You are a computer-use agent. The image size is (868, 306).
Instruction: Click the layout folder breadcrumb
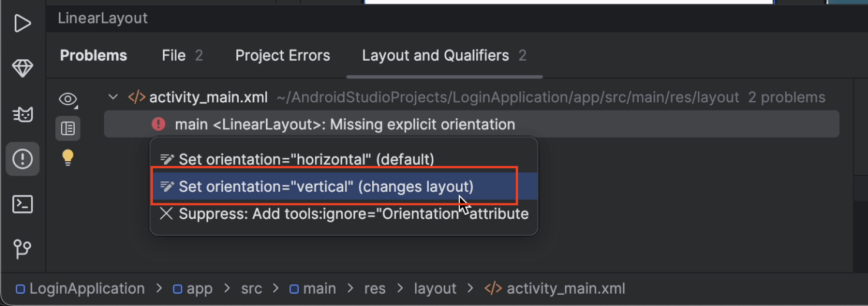click(435, 289)
